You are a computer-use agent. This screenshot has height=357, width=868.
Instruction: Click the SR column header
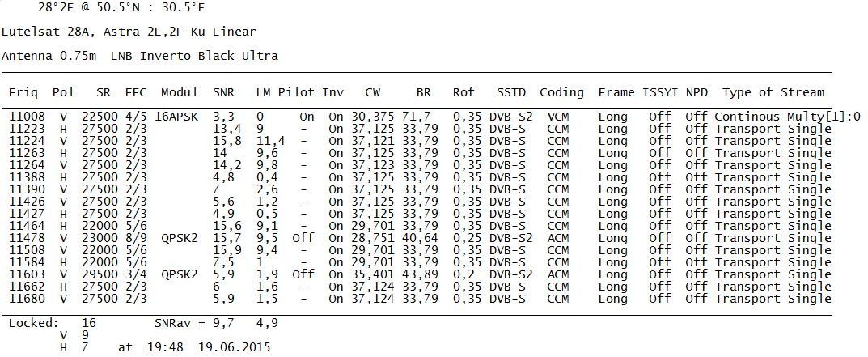click(x=103, y=92)
